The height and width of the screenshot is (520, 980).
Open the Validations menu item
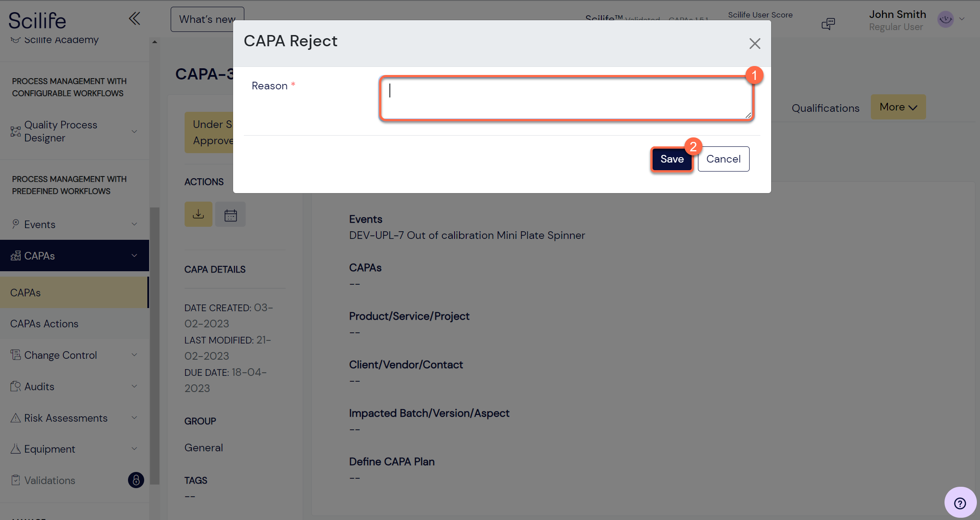click(74, 480)
